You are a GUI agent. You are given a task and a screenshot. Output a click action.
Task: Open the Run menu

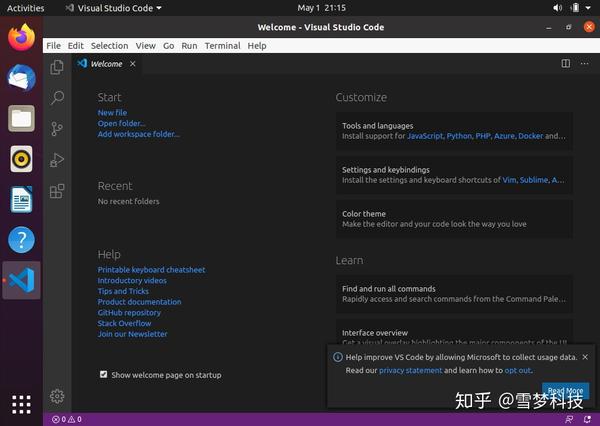pos(189,46)
